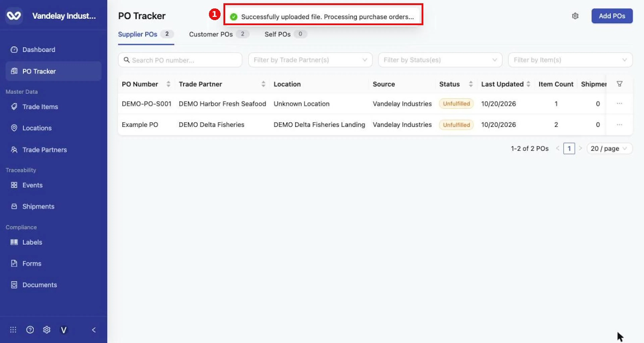
Task: Click Unknown Location cell
Action: click(302, 104)
